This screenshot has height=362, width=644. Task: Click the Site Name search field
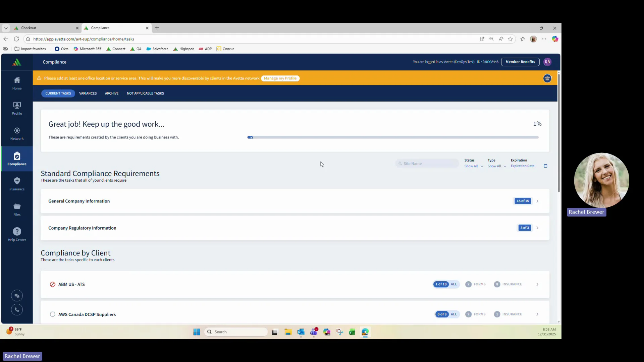[x=428, y=164]
